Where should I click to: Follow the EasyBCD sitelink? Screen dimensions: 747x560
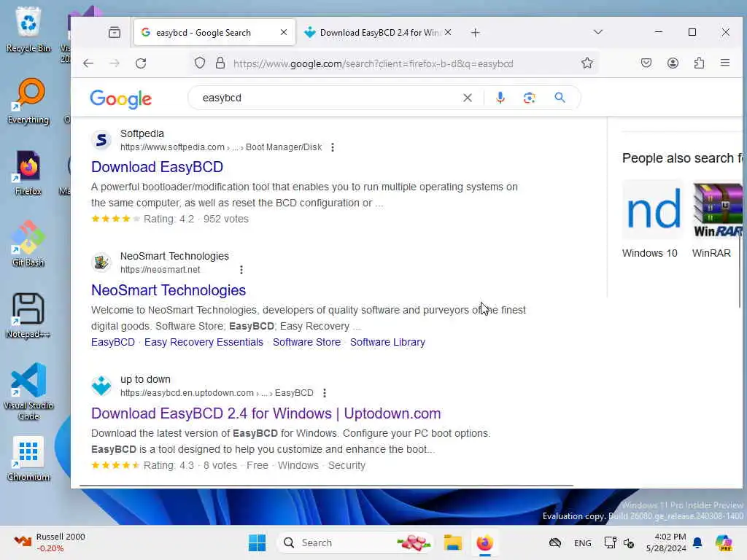pyautogui.click(x=113, y=342)
